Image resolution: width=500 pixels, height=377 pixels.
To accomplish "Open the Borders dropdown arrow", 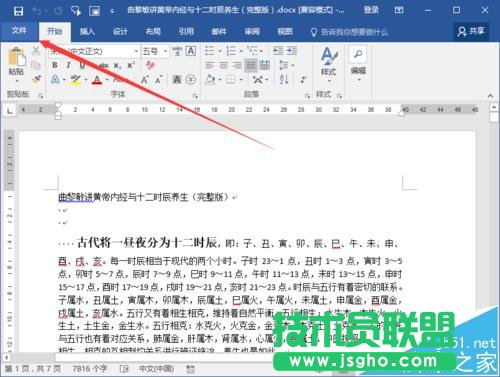I will click(241, 80).
